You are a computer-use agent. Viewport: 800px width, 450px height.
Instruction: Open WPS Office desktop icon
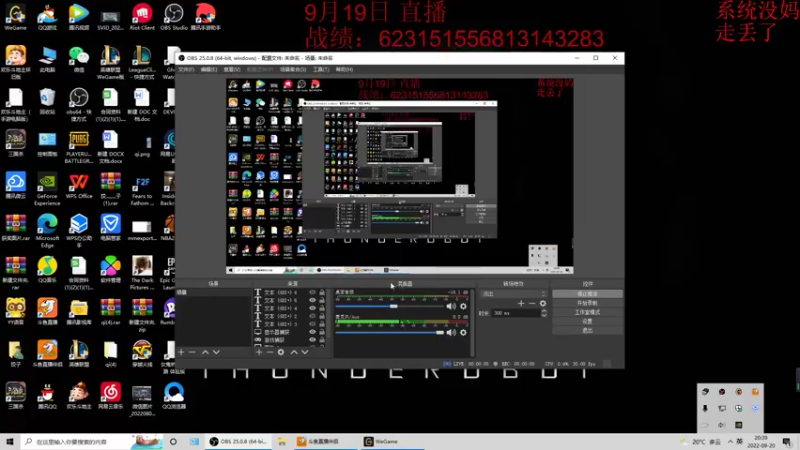pos(79,186)
